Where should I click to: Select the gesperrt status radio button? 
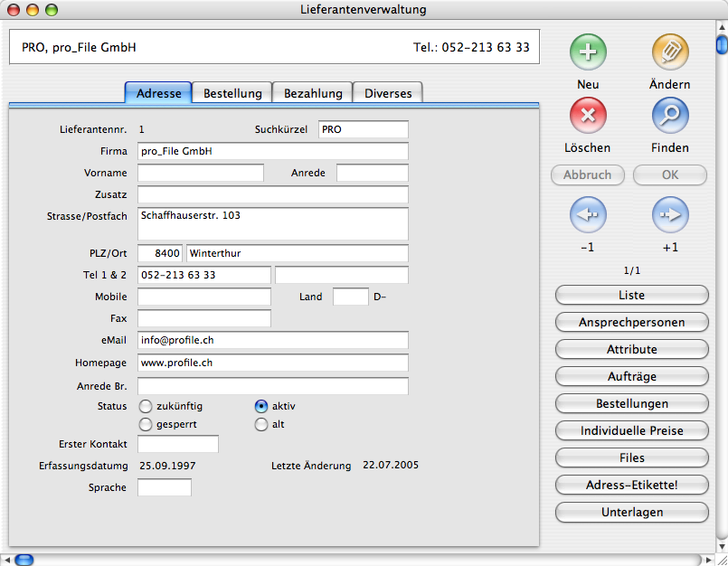(145, 424)
